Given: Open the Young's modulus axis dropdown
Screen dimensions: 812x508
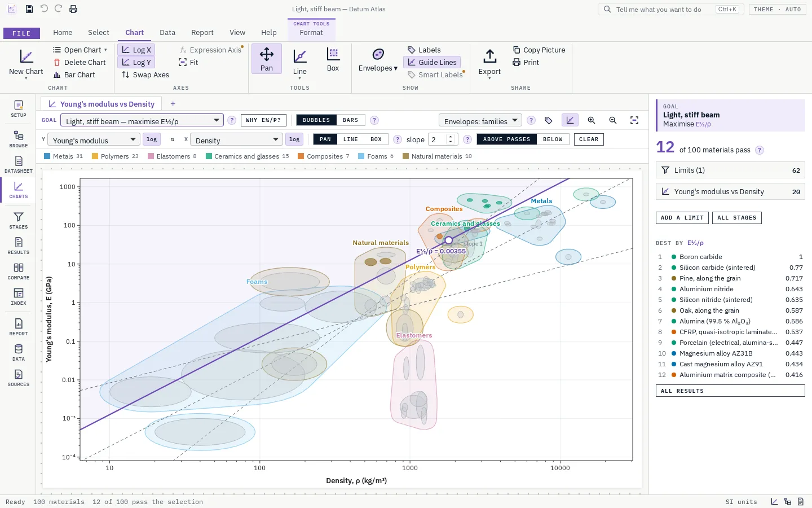Looking at the screenshot, I should pos(94,139).
